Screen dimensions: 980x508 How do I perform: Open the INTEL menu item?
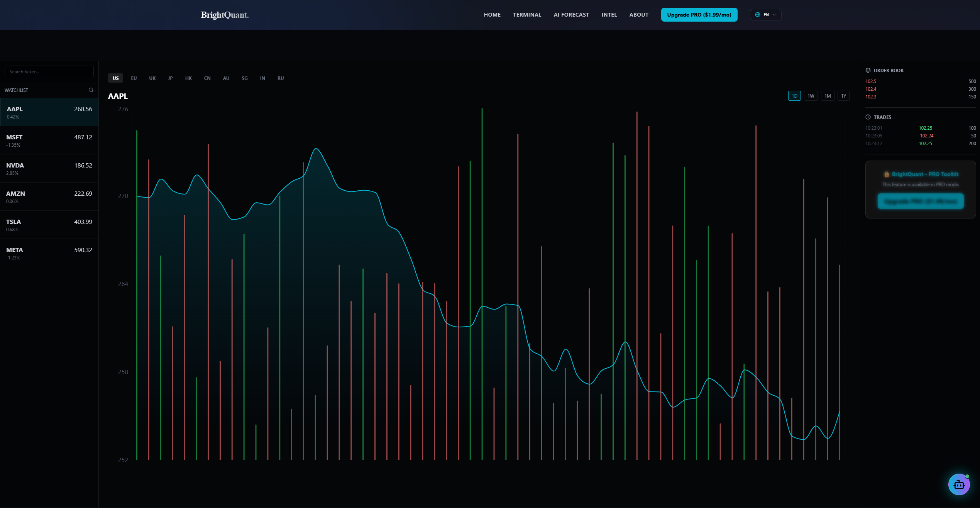pos(609,14)
